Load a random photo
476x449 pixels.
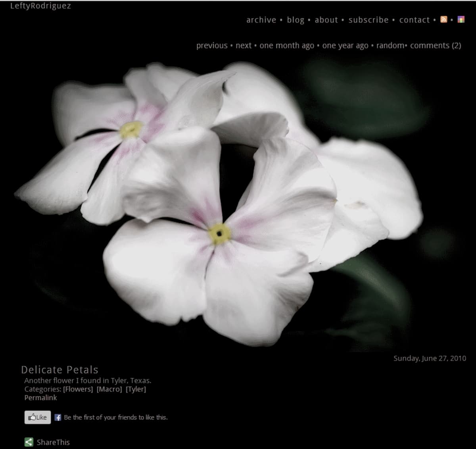[x=390, y=46]
